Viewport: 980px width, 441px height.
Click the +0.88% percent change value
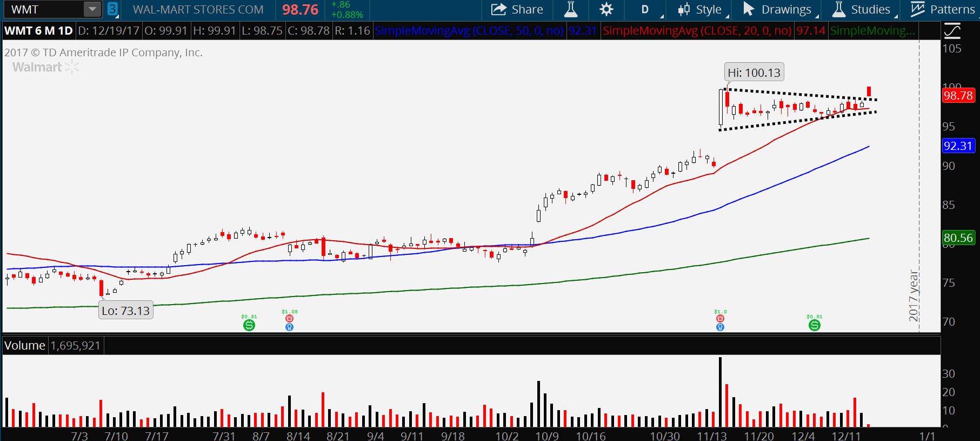347,15
